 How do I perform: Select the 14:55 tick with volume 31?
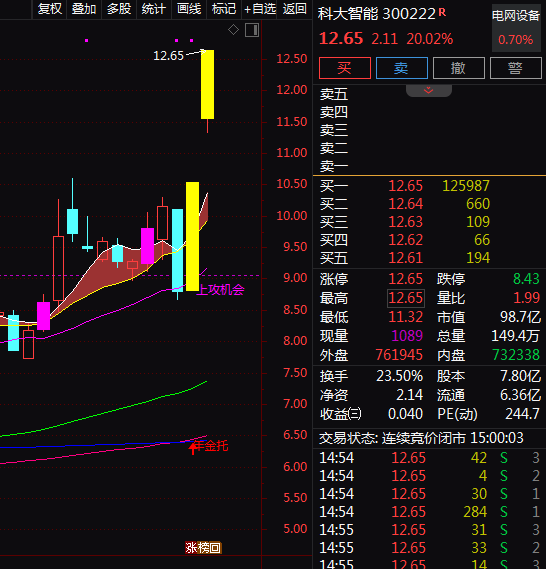pos(429,530)
